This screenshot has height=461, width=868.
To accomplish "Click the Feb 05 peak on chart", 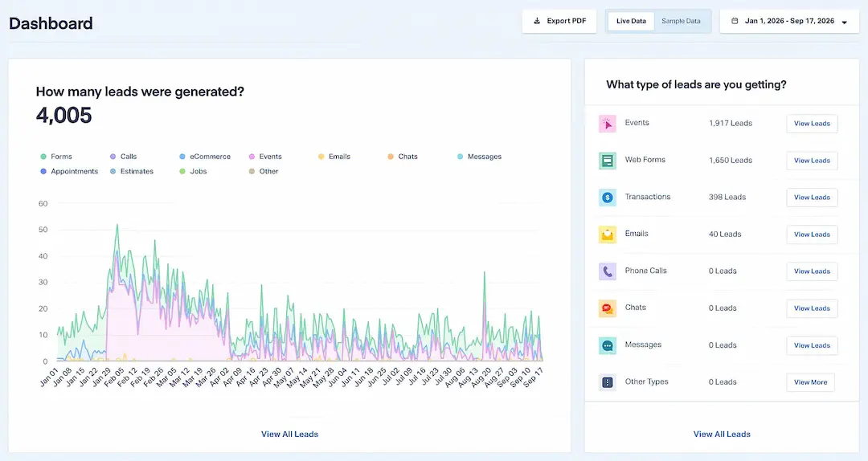I will [x=117, y=225].
